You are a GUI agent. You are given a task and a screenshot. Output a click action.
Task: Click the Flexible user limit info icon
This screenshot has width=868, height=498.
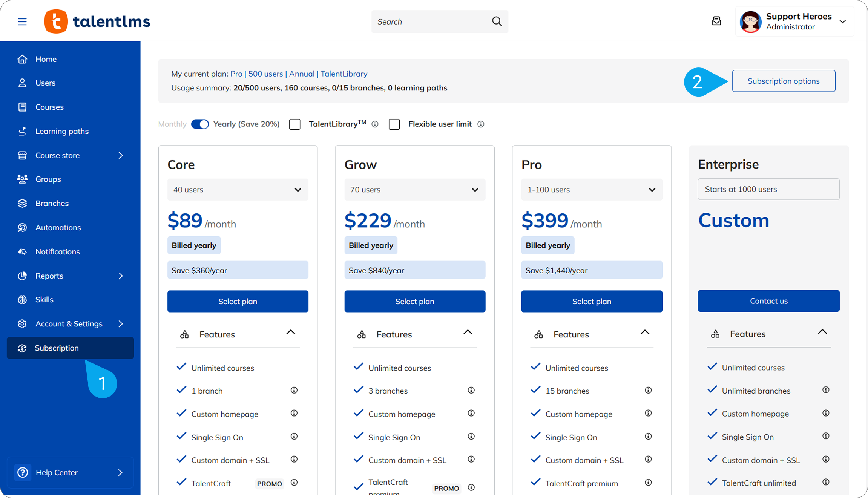click(x=481, y=124)
